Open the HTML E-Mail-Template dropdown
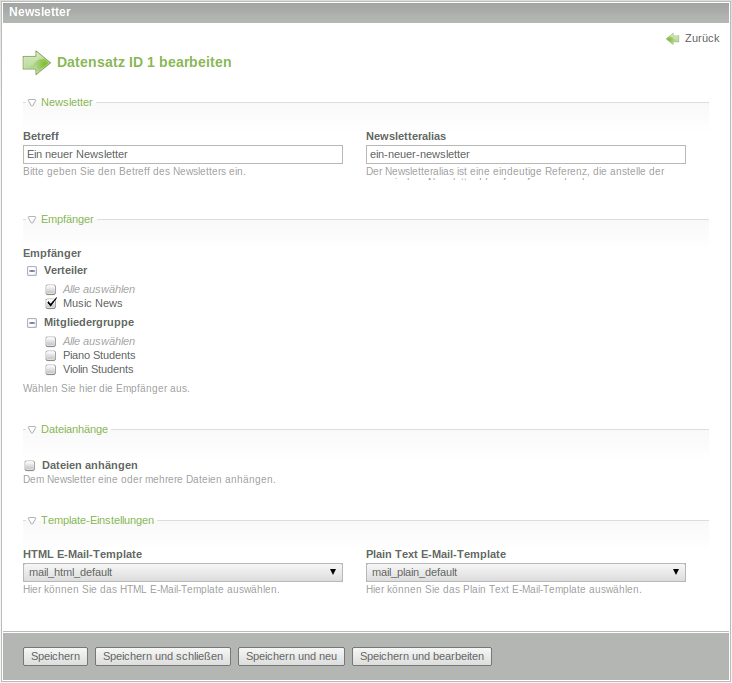Image resolution: width=732 pixels, height=683 pixels. (x=182, y=572)
